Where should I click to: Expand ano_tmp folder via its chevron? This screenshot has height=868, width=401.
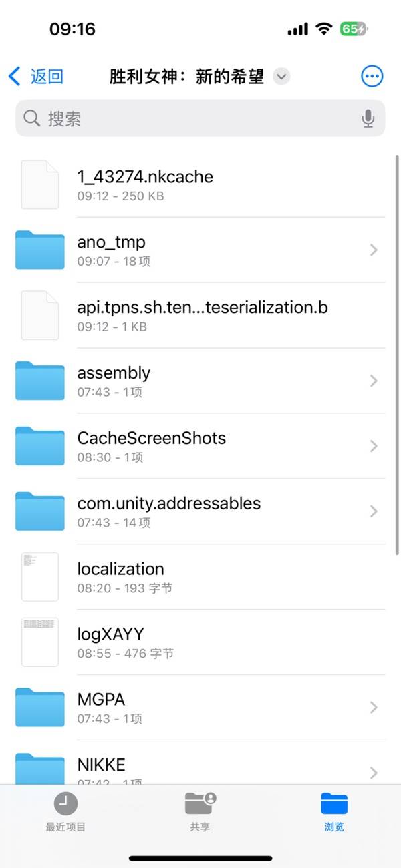coord(374,250)
